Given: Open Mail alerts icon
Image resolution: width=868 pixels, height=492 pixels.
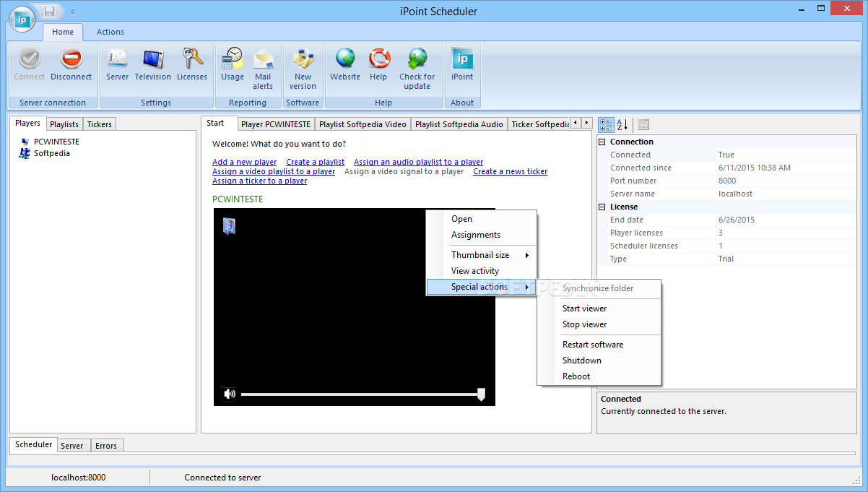Looking at the screenshot, I should 263,59.
